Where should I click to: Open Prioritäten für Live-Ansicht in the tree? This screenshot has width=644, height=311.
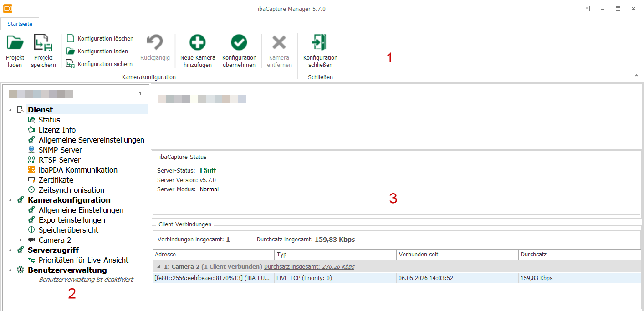coord(84,260)
